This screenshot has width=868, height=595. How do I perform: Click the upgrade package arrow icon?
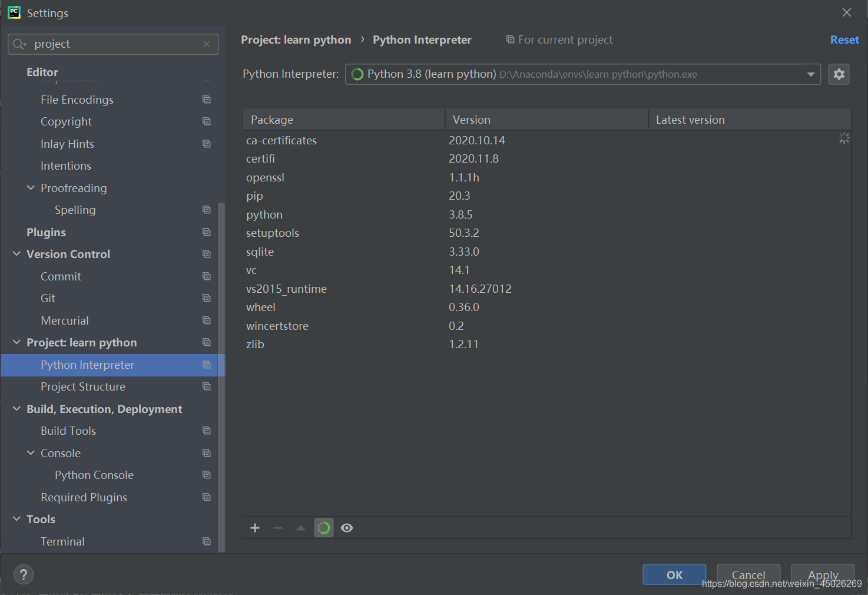[301, 528]
